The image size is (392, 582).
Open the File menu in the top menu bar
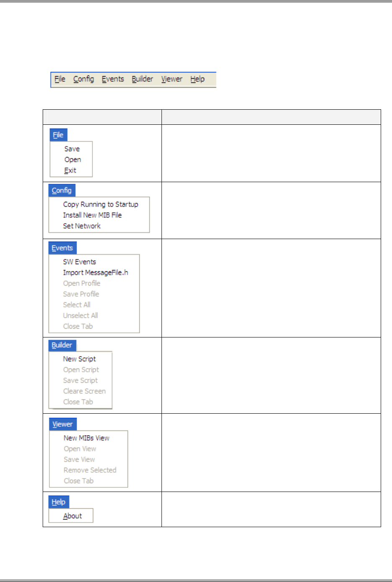pos(60,79)
